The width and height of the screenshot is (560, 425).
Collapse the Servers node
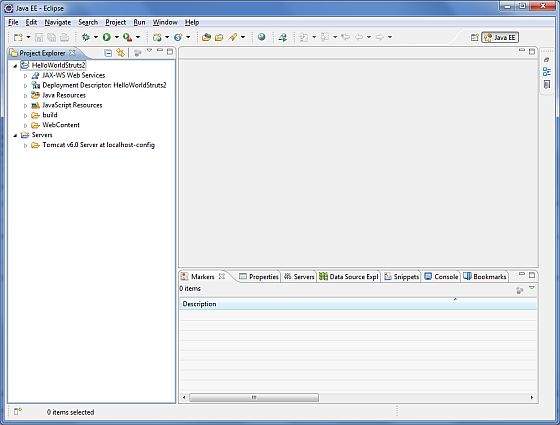point(15,135)
